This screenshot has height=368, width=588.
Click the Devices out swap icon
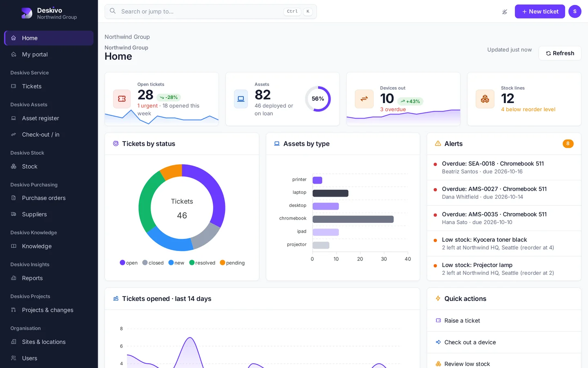click(364, 99)
